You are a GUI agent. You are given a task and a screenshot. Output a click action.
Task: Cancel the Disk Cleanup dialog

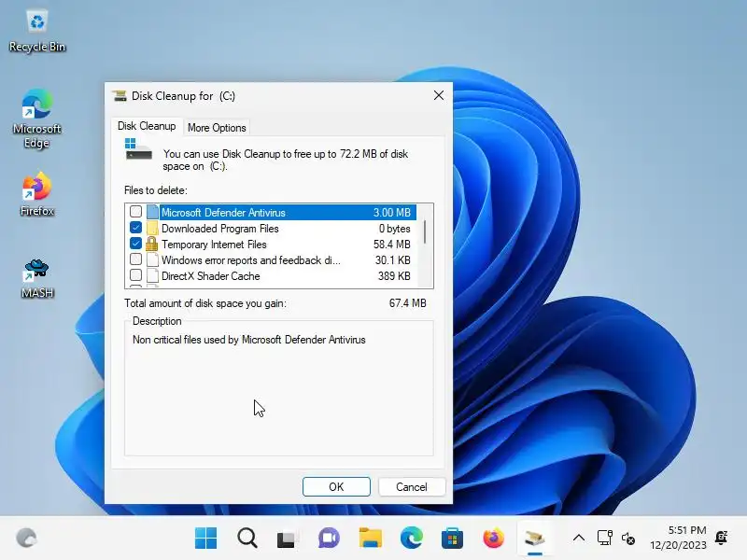(412, 486)
